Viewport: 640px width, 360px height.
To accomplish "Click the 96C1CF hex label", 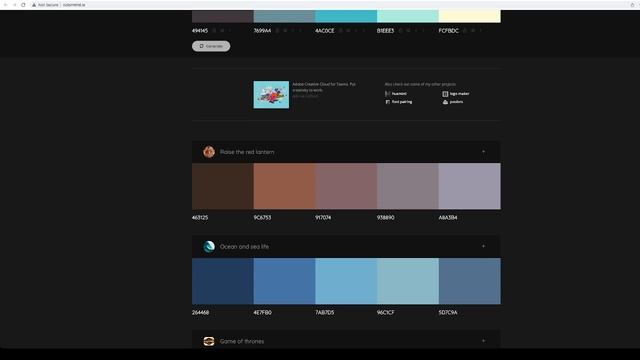I will pos(386,312).
